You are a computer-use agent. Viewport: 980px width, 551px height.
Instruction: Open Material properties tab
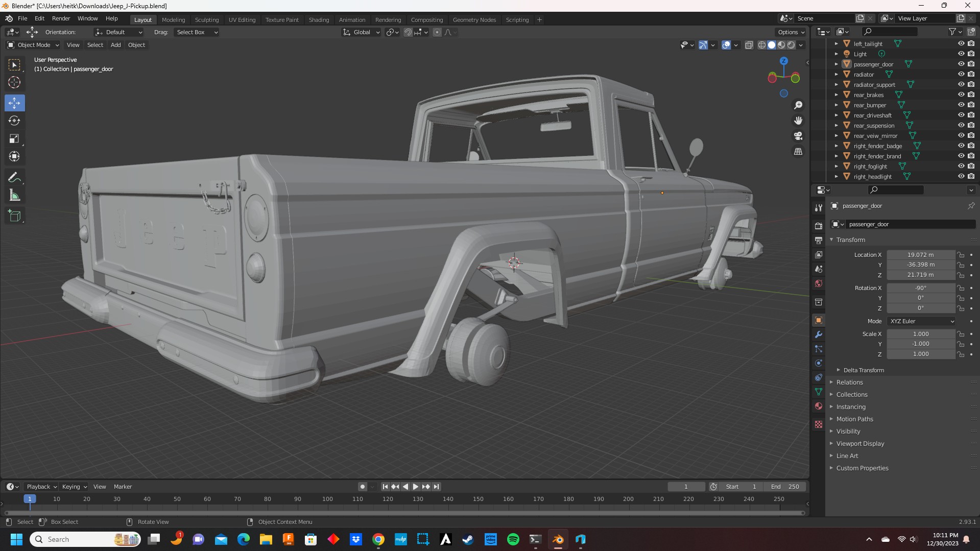[819, 406]
